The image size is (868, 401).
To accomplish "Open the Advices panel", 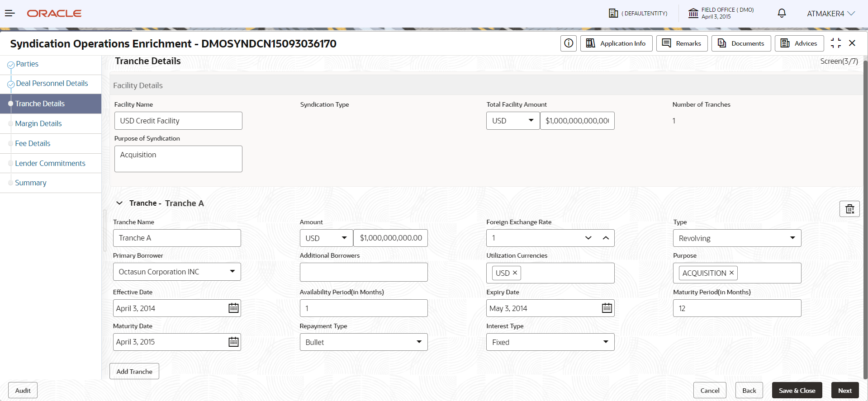I will (799, 43).
